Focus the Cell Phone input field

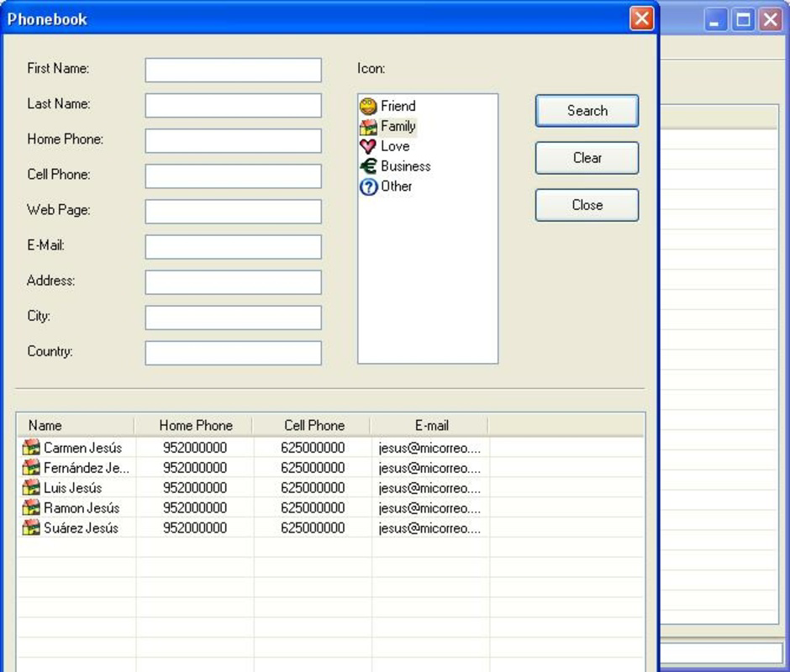[x=234, y=176]
